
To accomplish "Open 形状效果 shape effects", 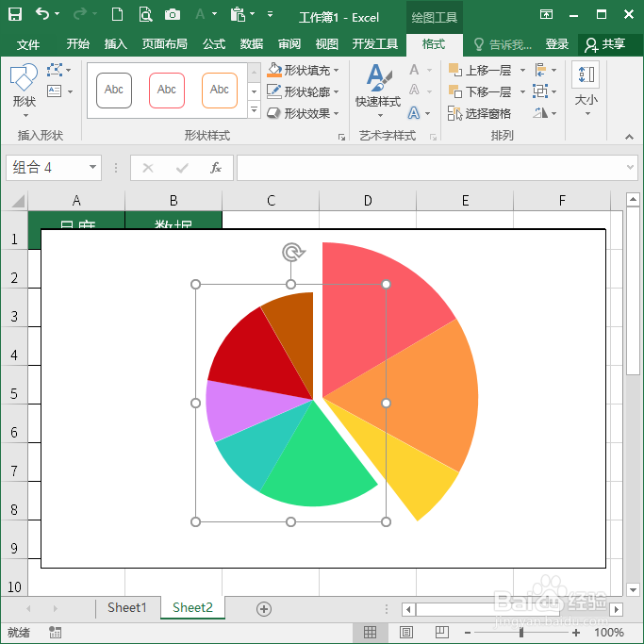I will 303,113.
